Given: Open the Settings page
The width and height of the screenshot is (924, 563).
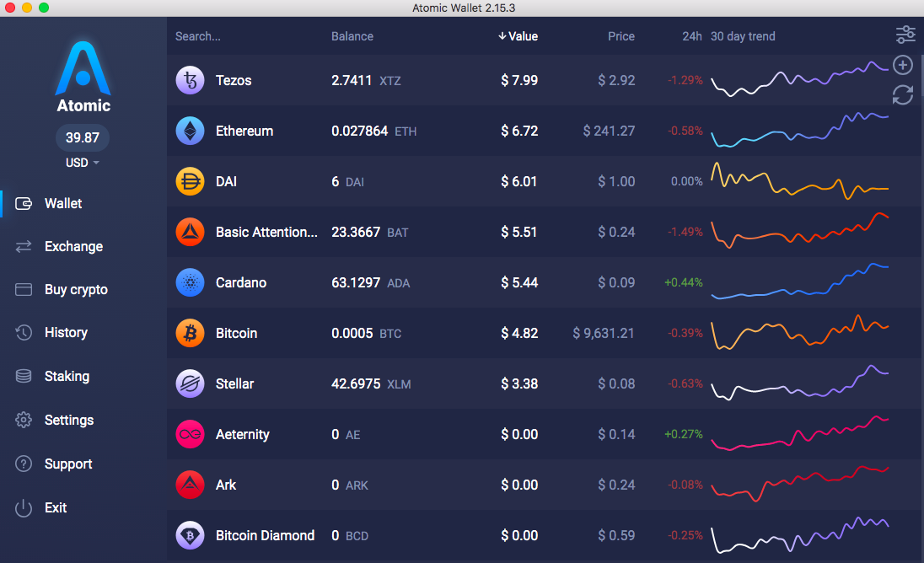Looking at the screenshot, I should pyautogui.click(x=69, y=420).
